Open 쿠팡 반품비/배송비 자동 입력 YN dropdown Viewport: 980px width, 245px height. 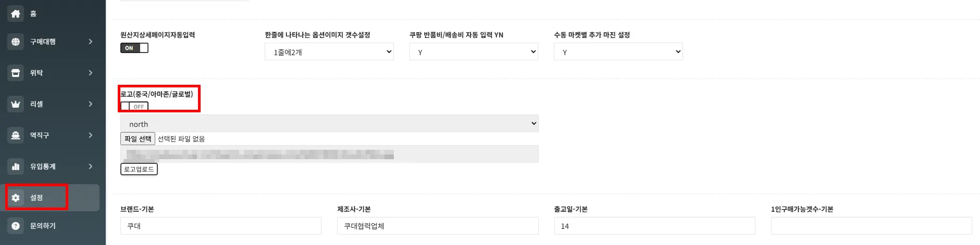(x=473, y=51)
